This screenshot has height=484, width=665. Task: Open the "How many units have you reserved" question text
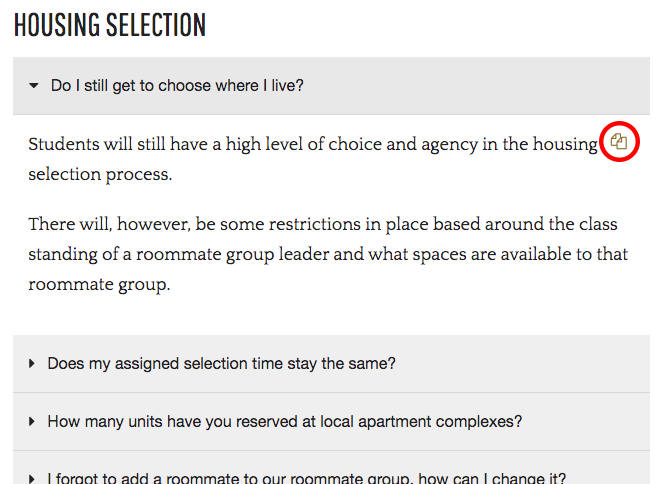click(x=285, y=422)
